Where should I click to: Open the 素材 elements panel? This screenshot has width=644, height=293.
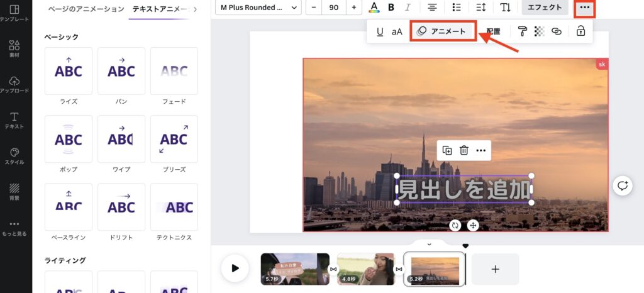point(15,48)
